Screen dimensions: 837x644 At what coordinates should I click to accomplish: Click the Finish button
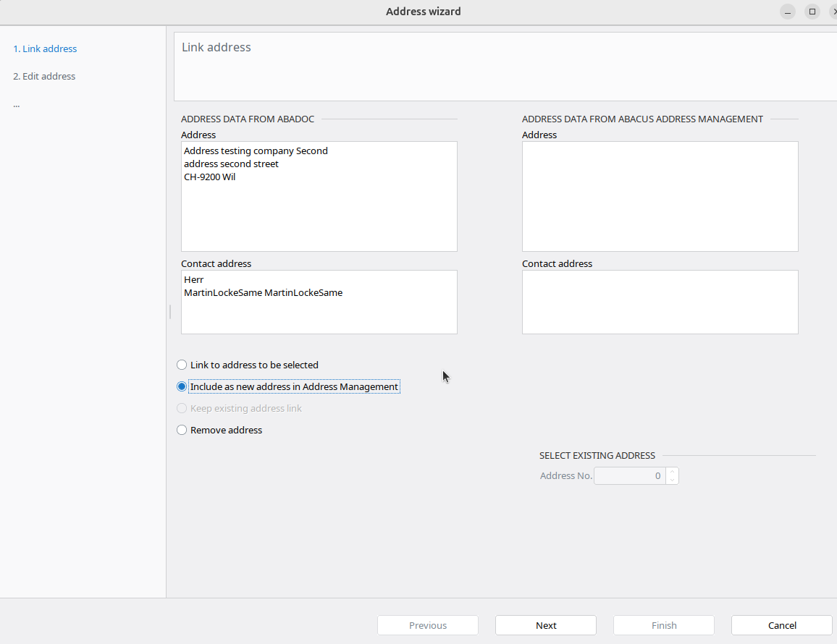coord(663,625)
